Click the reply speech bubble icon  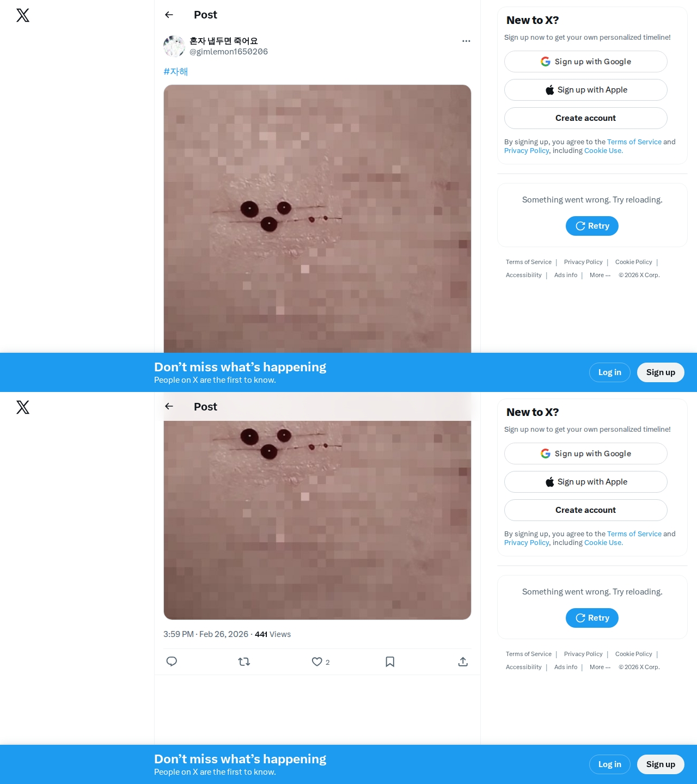pyautogui.click(x=172, y=661)
